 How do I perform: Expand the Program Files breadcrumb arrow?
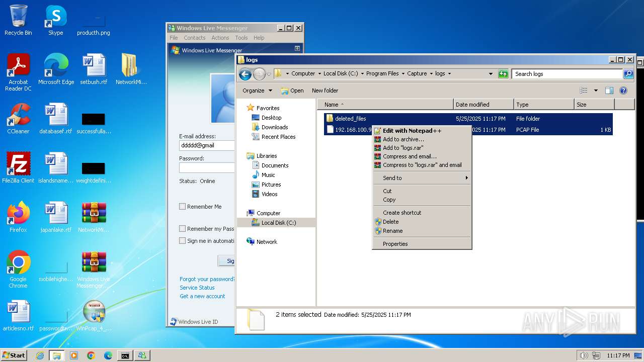point(403,73)
